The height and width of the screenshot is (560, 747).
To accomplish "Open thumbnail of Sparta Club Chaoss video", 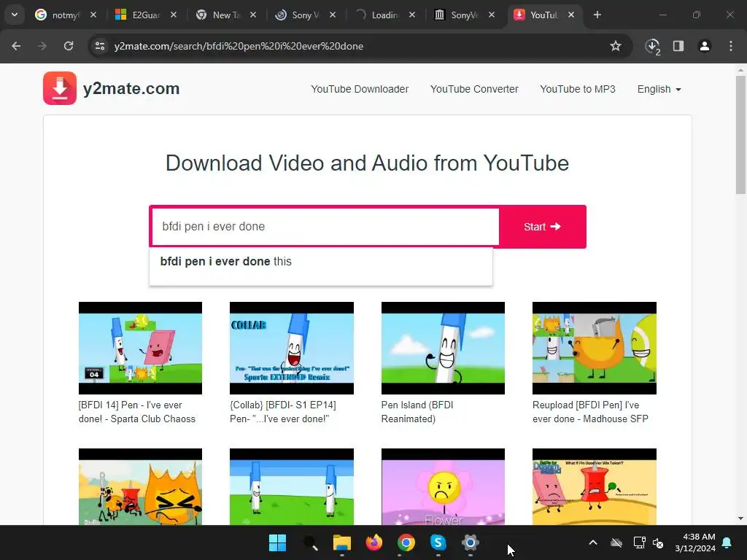I will pos(140,348).
